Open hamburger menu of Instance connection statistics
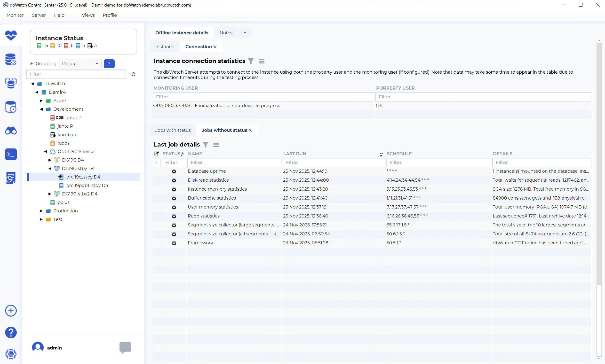This screenshot has width=605, height=364. point(261,61)
